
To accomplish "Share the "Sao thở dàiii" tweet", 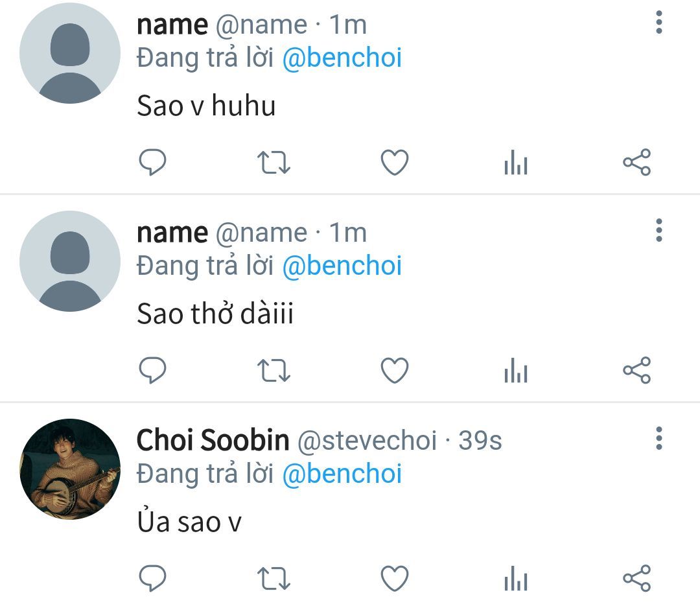I will click(x=636, y=371).
